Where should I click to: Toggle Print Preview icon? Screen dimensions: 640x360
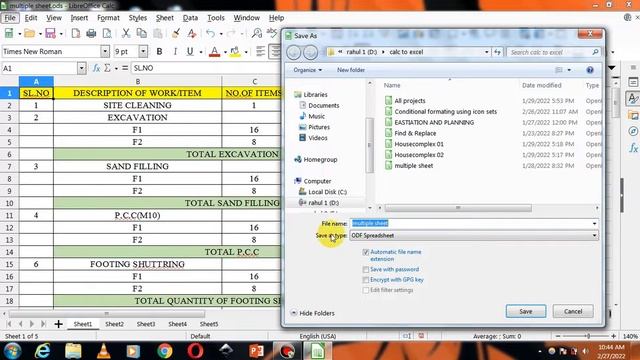coord(107,33)
